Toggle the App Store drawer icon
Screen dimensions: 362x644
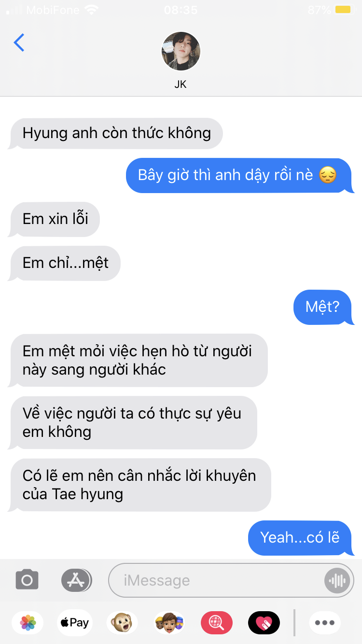tap(76, 580)
